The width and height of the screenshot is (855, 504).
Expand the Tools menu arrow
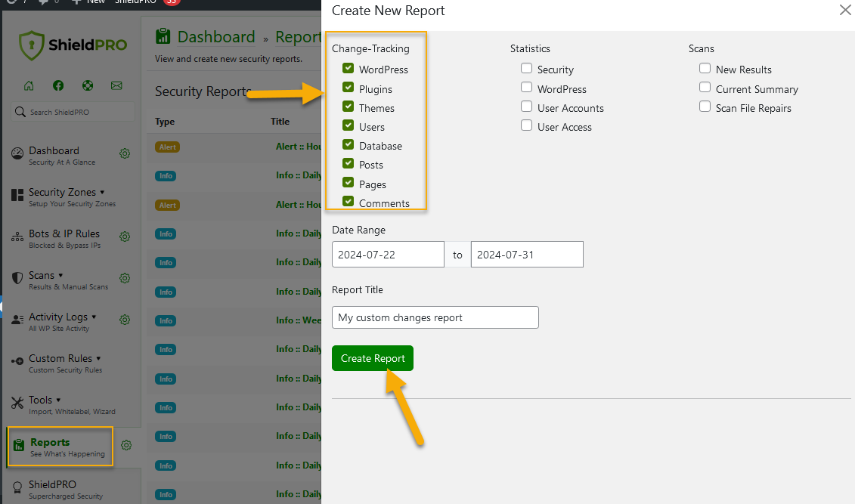pos(58,400)
